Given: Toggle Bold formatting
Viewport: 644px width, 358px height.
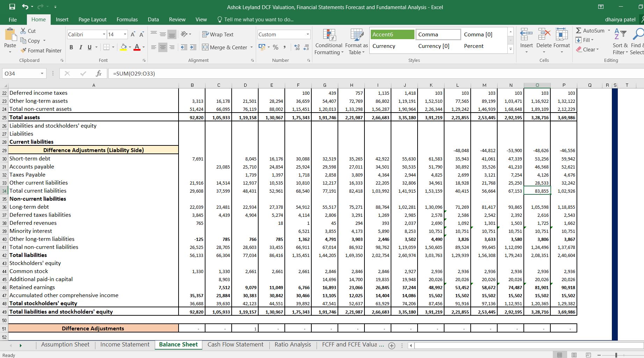Looking at the screenshot, I should 71,47.
